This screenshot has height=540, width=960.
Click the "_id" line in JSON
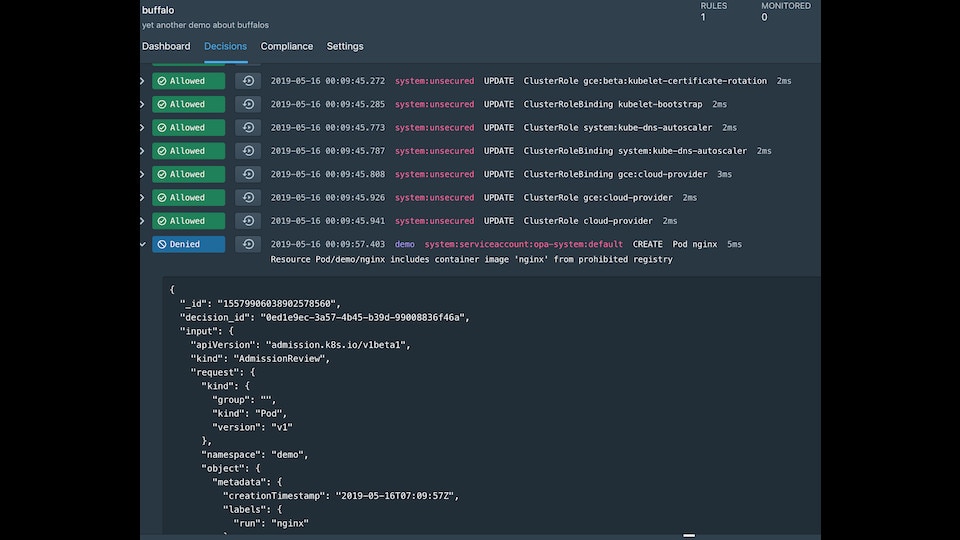pos(260,304)
